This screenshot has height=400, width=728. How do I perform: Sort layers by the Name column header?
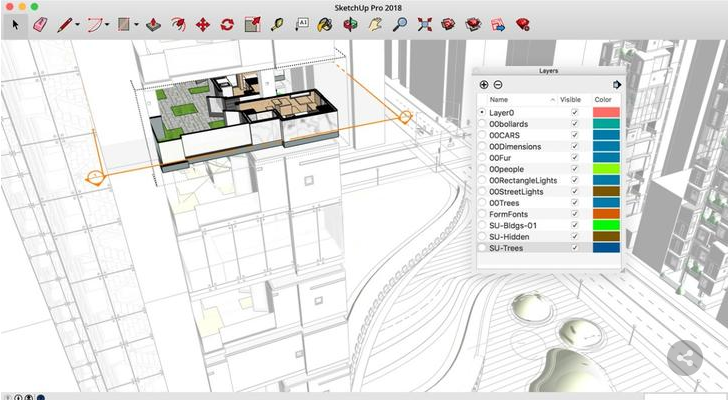click(x=499, y=99)
